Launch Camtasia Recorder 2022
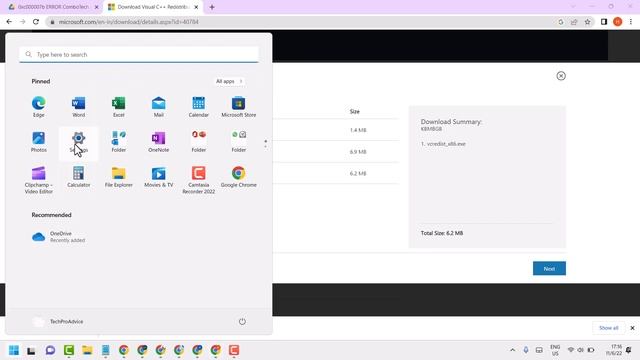Image resolution: width=640 pixels, height=360 pixels. coord(198,180)
